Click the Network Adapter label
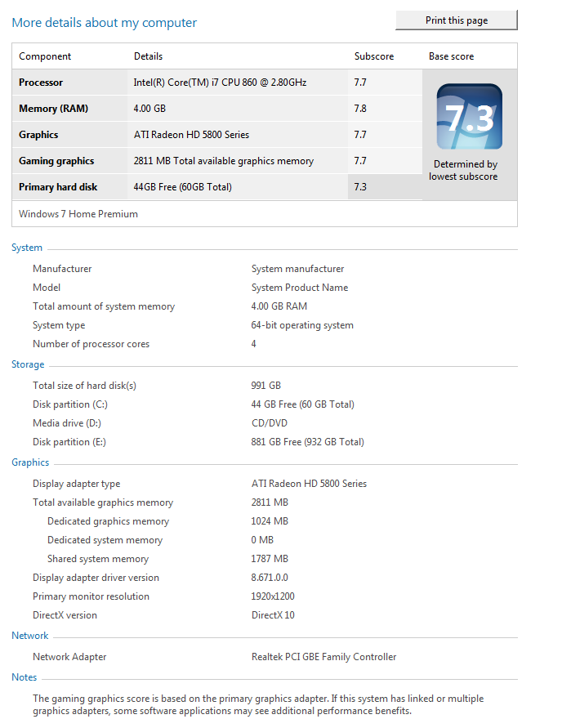 click(69, 657)
